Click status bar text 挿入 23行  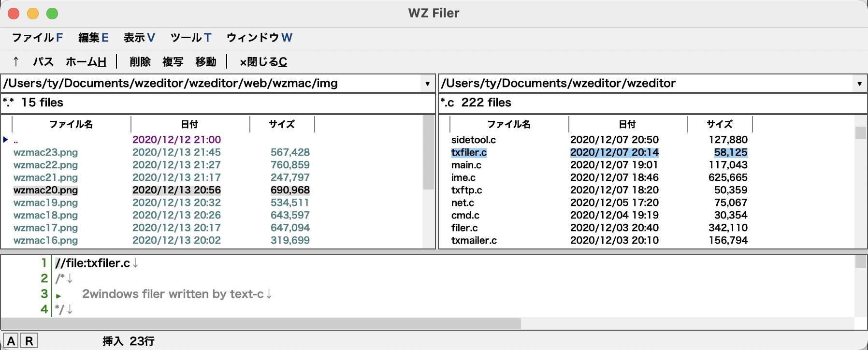128,341
